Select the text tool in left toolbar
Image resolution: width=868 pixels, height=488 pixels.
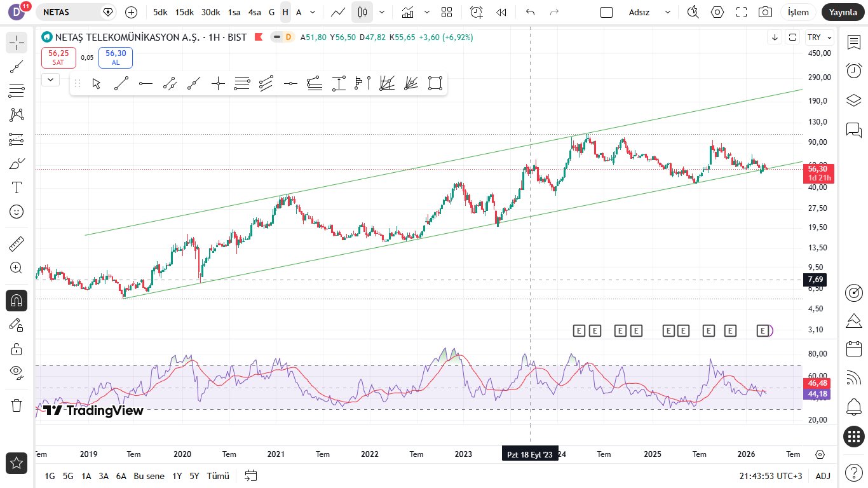click(17, 187)
